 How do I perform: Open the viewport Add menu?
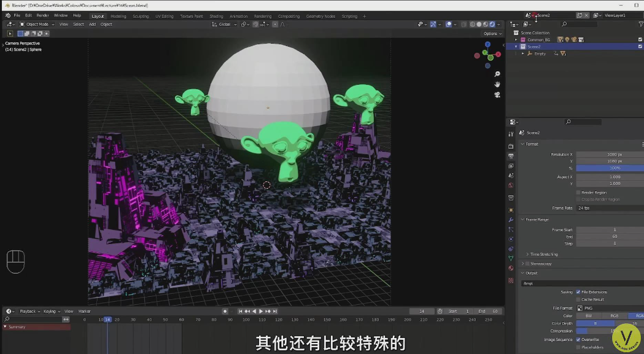click(x=93, y=24)
